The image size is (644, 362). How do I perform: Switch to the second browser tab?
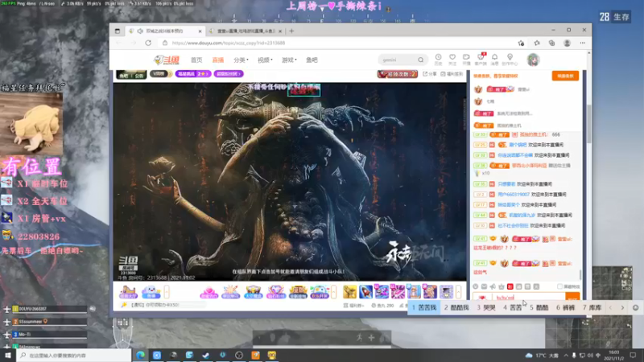(x=246, y=31)
